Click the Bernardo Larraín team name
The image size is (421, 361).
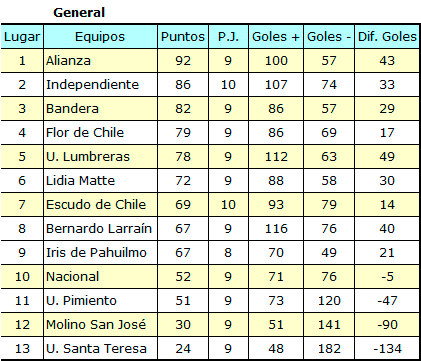point(99,228)
